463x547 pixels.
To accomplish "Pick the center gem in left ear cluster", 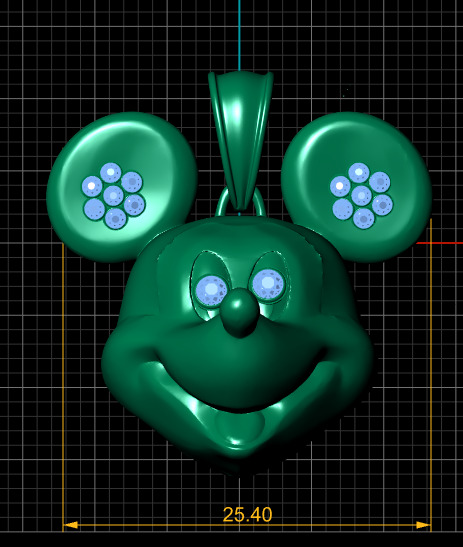I will coord(113,195).
